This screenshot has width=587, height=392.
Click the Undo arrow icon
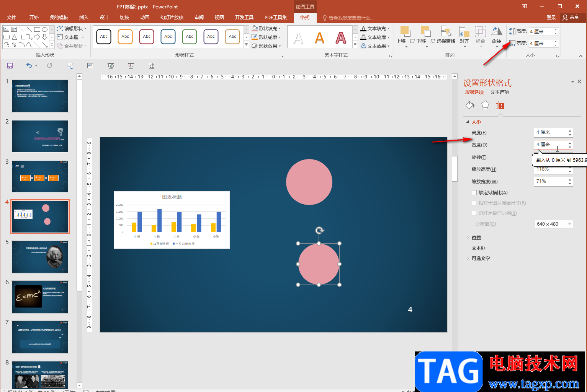pos(29,66)
